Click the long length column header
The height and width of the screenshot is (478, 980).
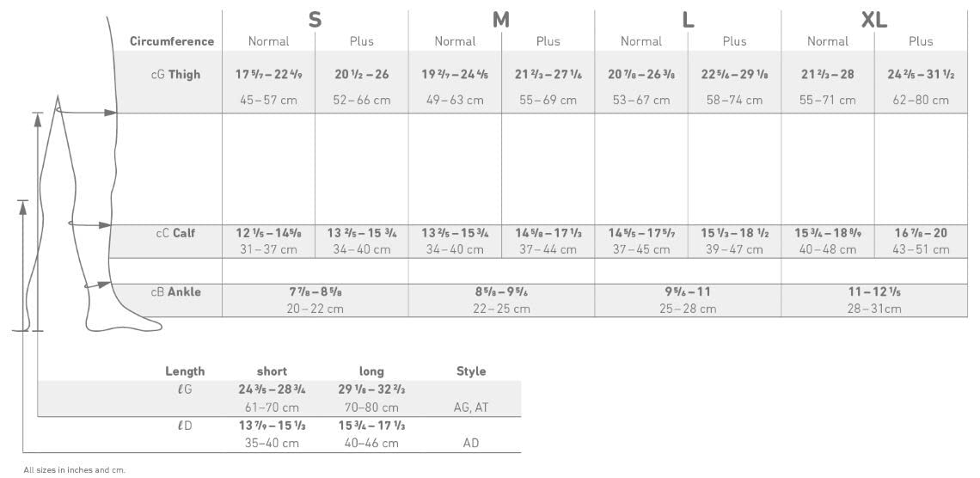click(371, 371)
